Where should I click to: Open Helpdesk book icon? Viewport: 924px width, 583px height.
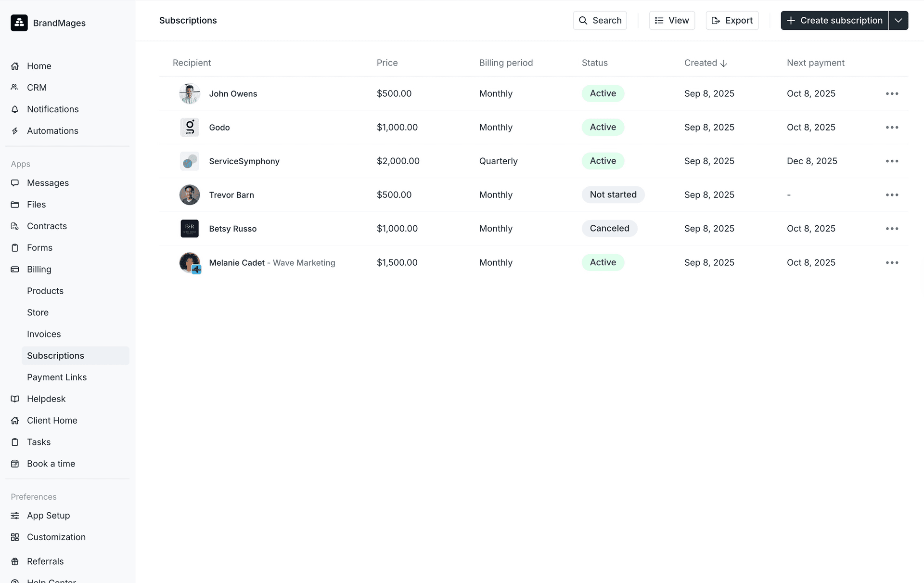pyautogui.click(x=15, y=399)
